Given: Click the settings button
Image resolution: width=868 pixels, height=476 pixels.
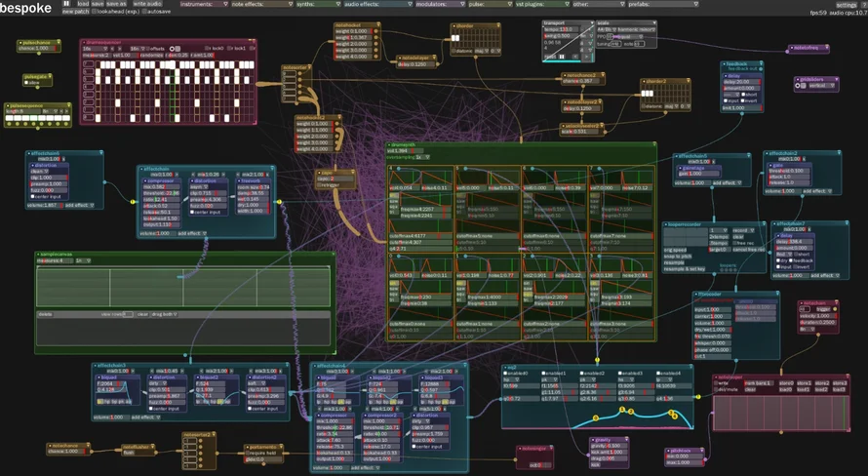Looking at the screenshot, I should coord(846,5).
